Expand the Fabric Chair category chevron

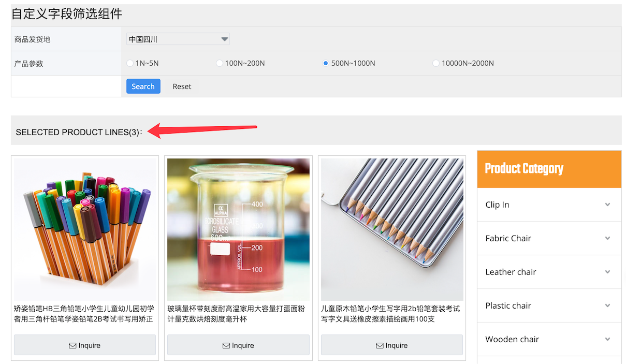click(x=607, y=238)
